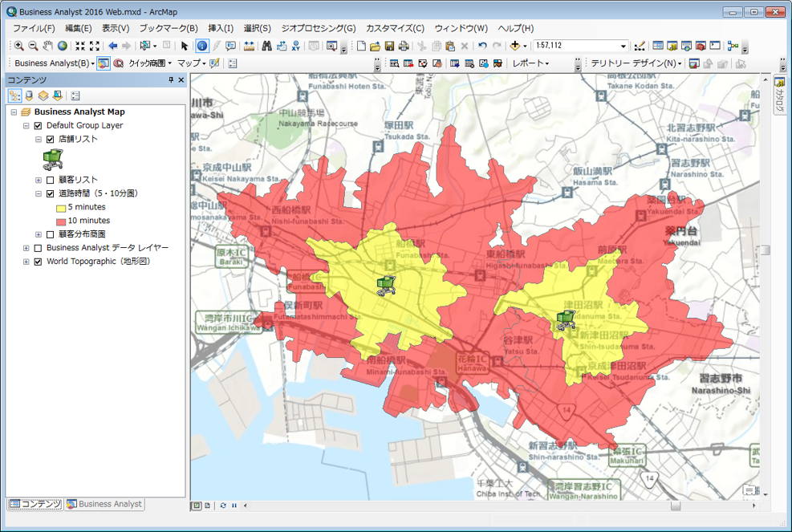Select the Zoom Out tool
This screenshot has height=532, width=792.
(x=33, y=46)
